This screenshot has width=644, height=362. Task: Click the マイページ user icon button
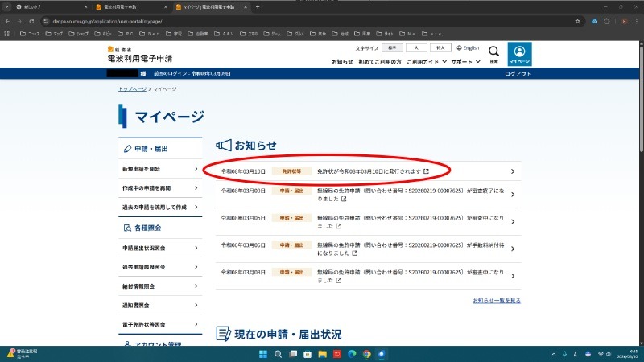pos(519,53)
